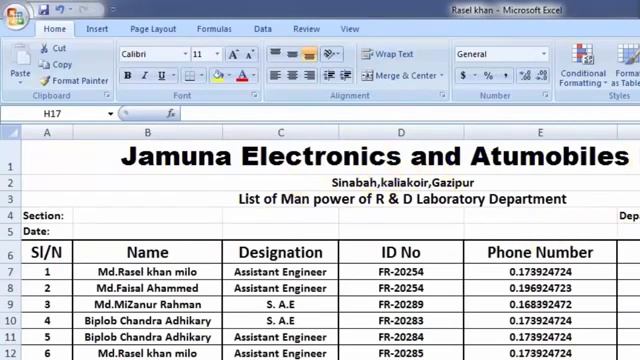Image resolution: width=640 pixels, height=360 pixels.
Task: Toggle Wrap Text
Action: (387, 54)
